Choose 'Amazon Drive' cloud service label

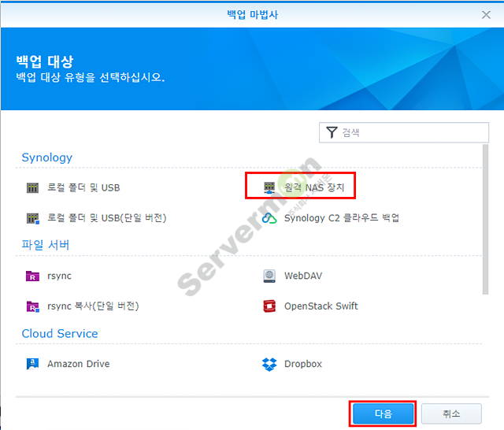click(x=79, y=364)
